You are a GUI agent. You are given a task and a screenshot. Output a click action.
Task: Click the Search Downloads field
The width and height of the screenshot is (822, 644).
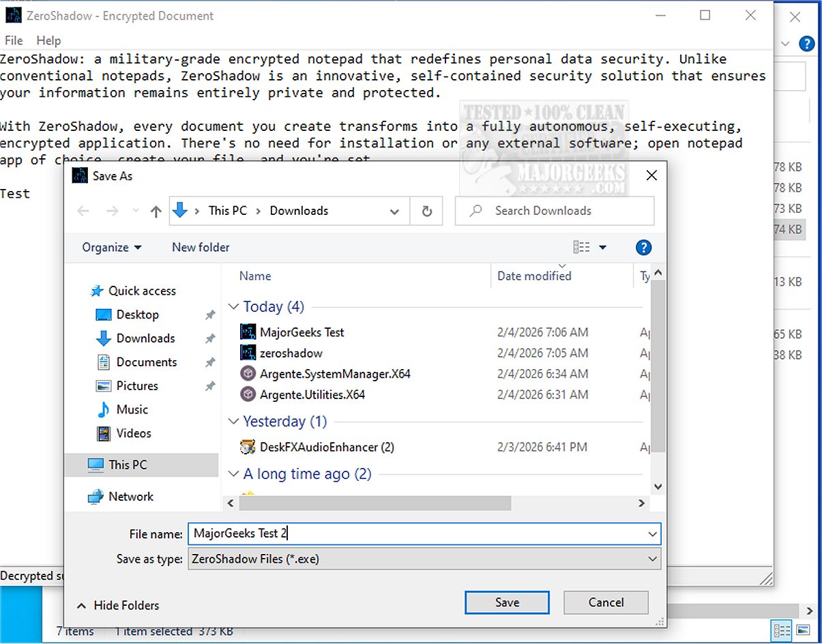[x=555, y=211]
